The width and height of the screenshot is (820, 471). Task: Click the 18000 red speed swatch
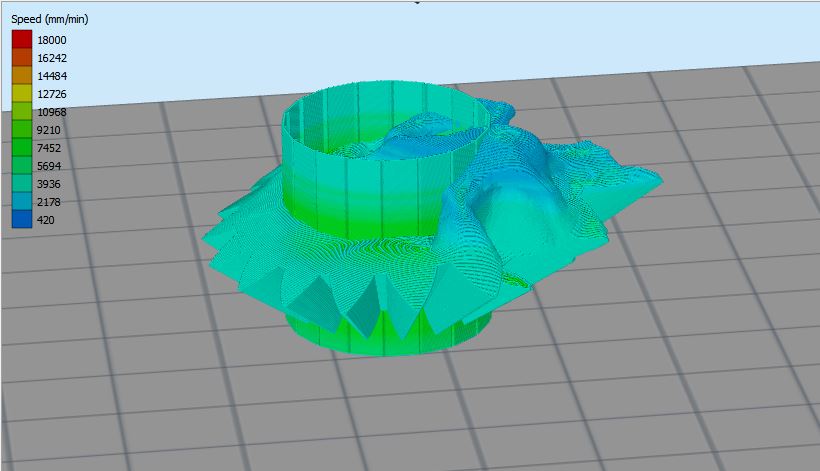click(22, 39)
